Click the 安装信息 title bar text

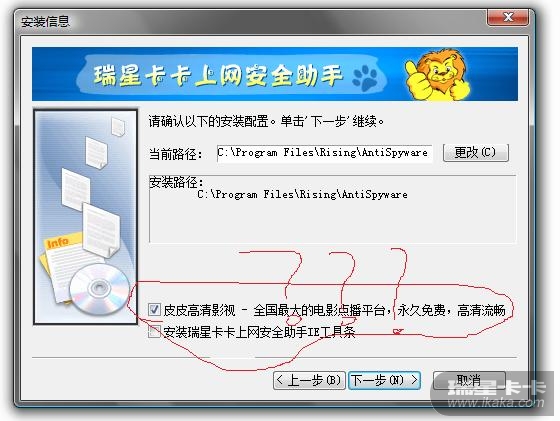click(45, 21)
